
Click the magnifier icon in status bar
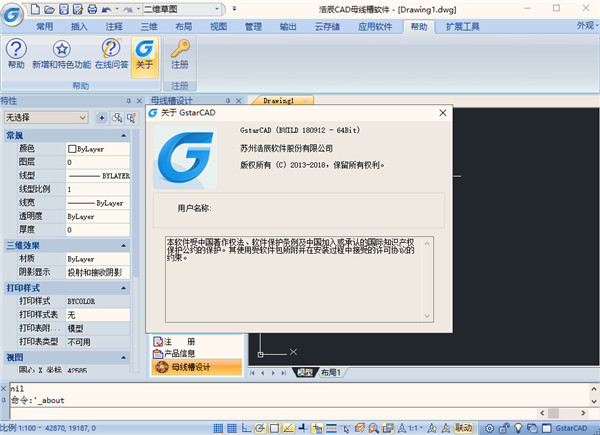click(373, 428)
